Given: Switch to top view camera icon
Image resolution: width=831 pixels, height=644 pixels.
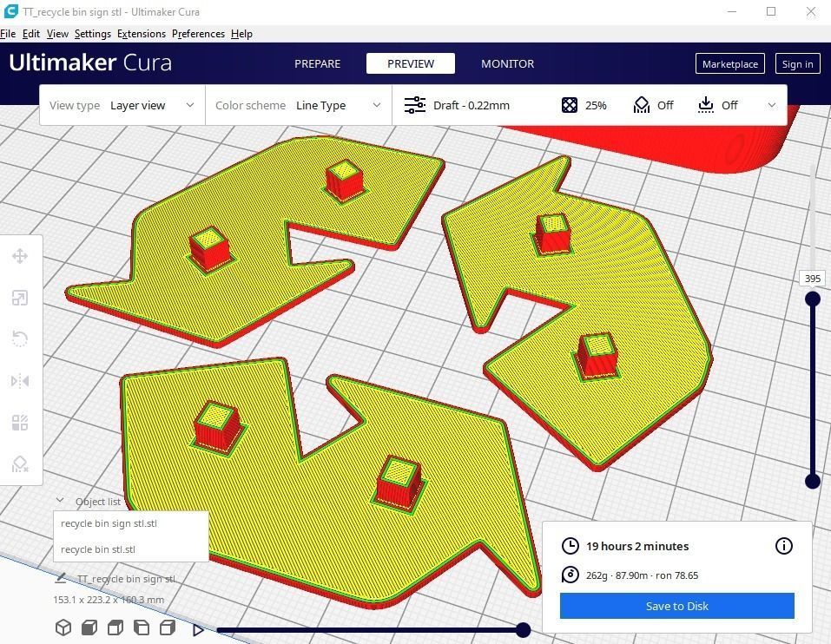Looking at the screenshot, I should tap(115, 628).
